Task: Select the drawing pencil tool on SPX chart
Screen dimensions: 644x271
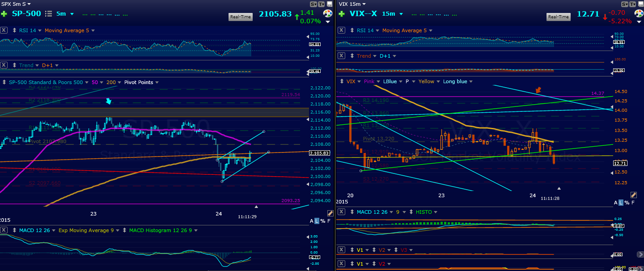Action: pyautogui.click(x=330, y=214)
